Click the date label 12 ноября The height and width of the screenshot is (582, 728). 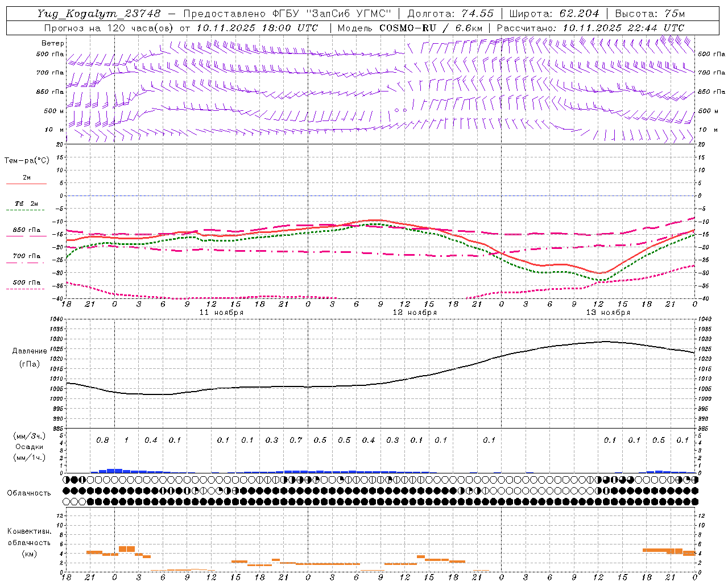click(x=415, y=313)
